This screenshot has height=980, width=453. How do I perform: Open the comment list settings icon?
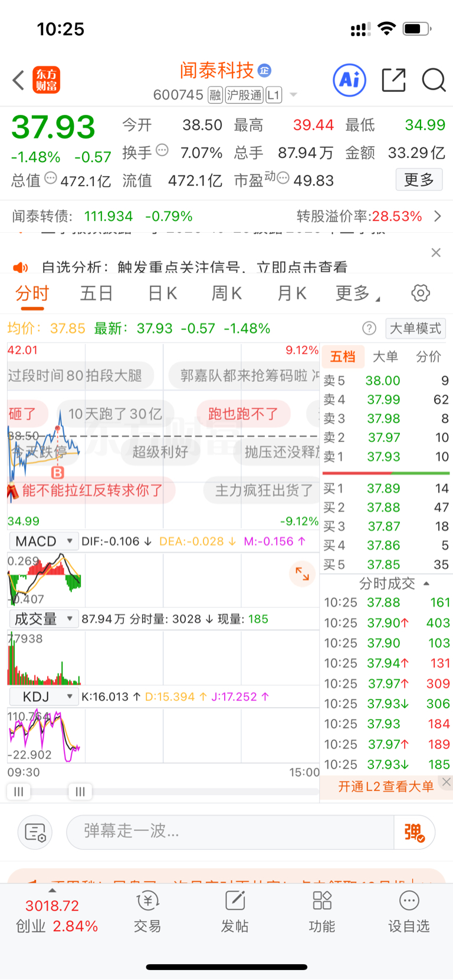[35, 832]
